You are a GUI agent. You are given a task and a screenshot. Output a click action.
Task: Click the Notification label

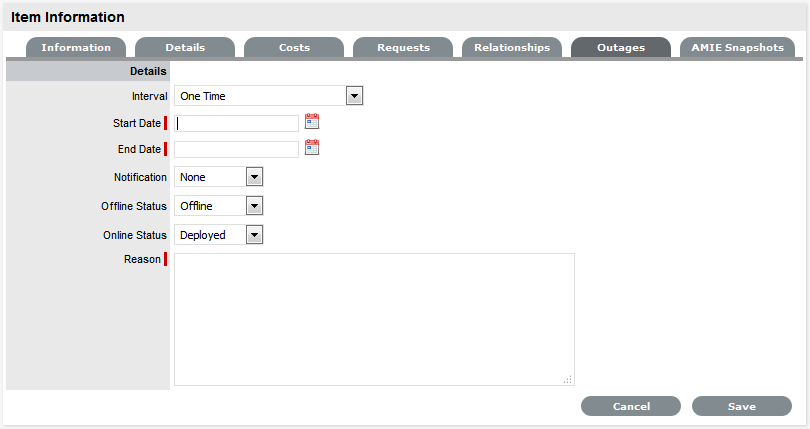tap(141, 177)
